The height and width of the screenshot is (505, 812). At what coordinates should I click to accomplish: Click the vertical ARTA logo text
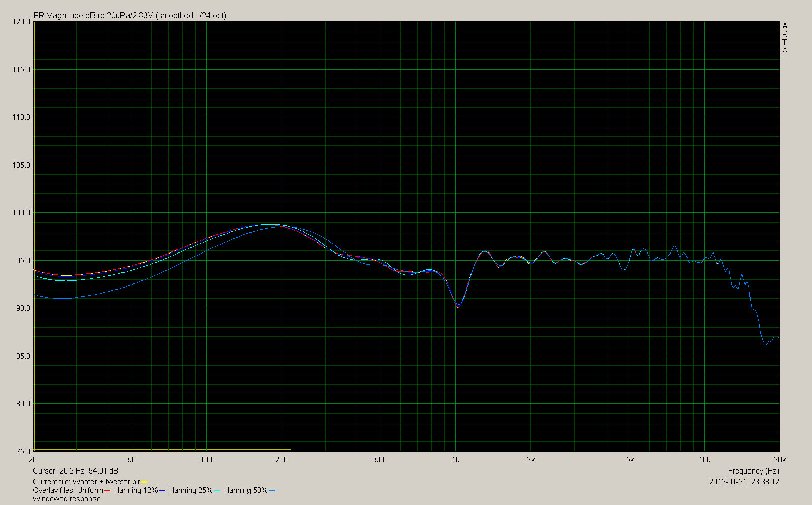point(785,39)
